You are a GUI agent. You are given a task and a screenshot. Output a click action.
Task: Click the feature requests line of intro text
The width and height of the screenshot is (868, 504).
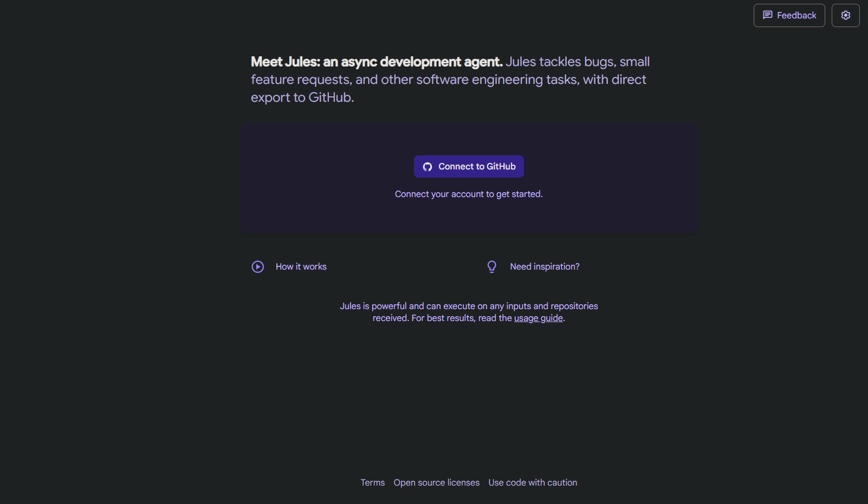click(448, 80)
